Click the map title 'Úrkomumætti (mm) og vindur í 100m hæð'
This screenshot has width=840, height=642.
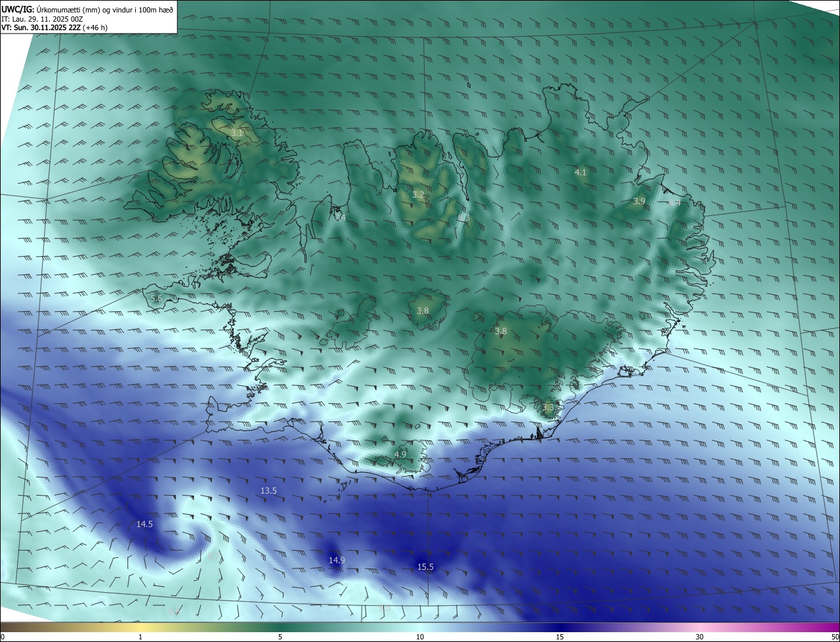(x=104, y=9)
